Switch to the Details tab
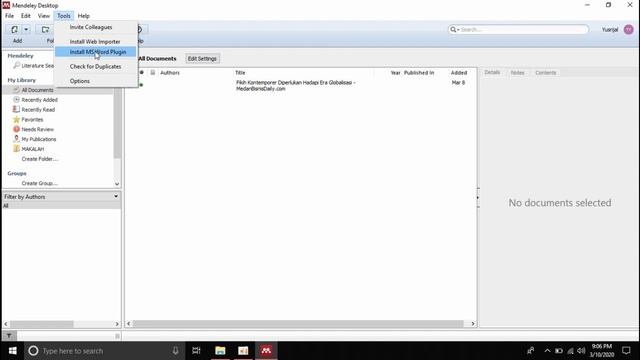The width and height of the screenshot is (640, 360). (x=492, y=72)
